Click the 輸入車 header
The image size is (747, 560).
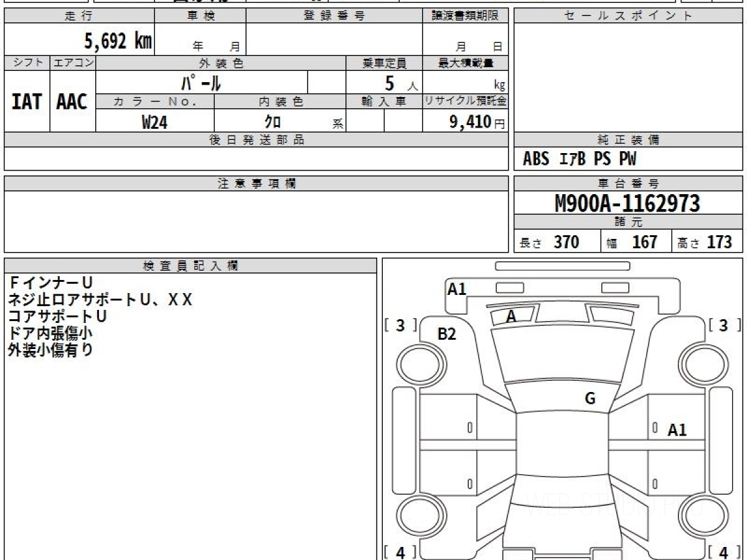384,102
